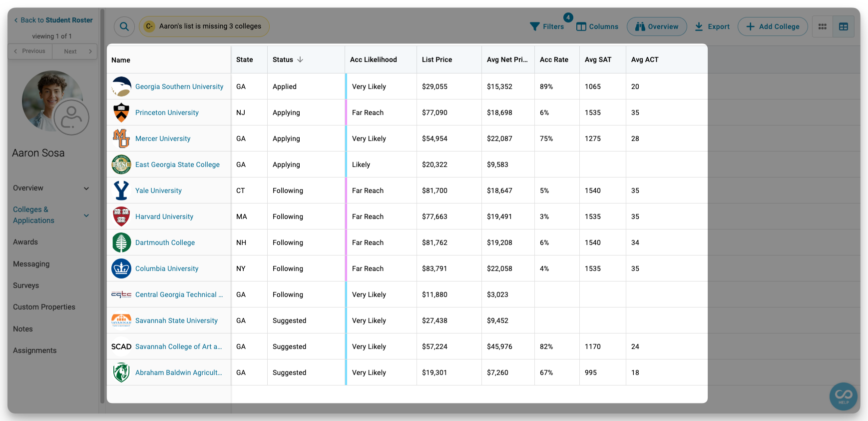Viewport: 868px width, 421px height.
Task: Open the Columns chooser
Action: (x=597, y=26)
